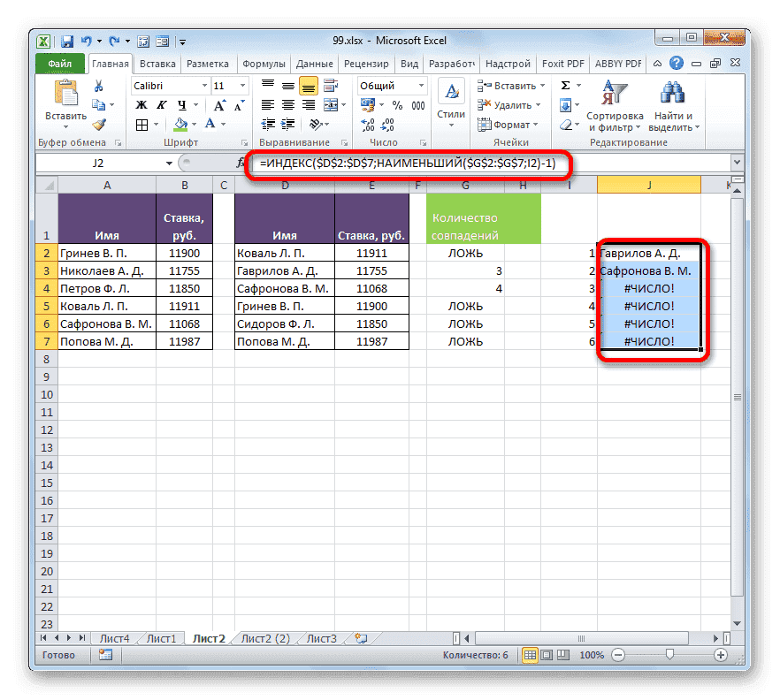Apply bold formatting with the Ж icon
The image size is (780, 700).
141,104
